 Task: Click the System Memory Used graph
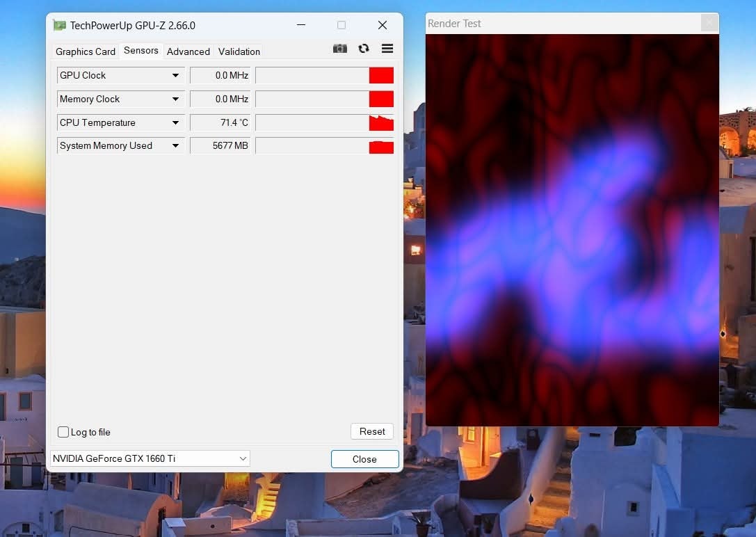tap(325, 145)
